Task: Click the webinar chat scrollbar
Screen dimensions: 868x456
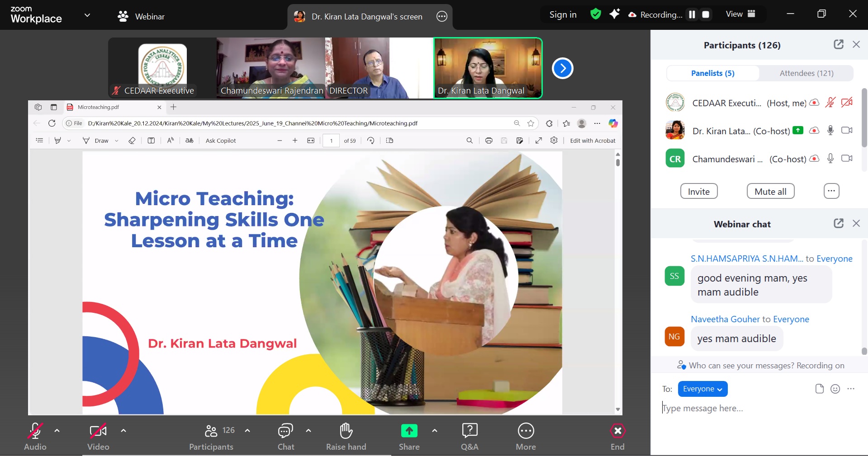Action: [864, 351]
